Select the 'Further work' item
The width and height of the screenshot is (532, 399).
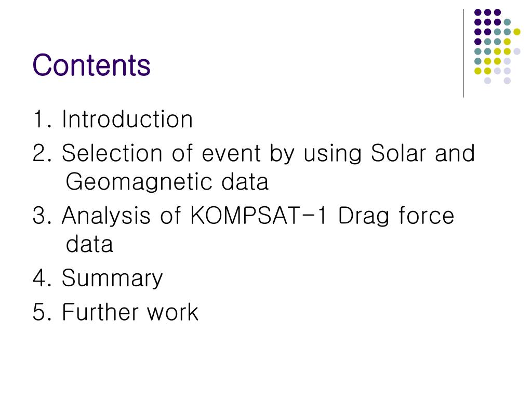coord(115,312)
